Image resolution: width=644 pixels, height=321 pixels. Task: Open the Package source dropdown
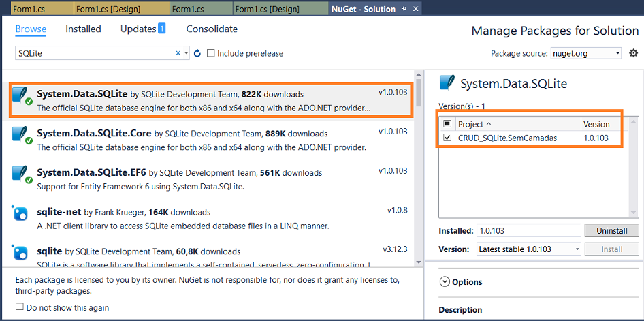[618, 53]
